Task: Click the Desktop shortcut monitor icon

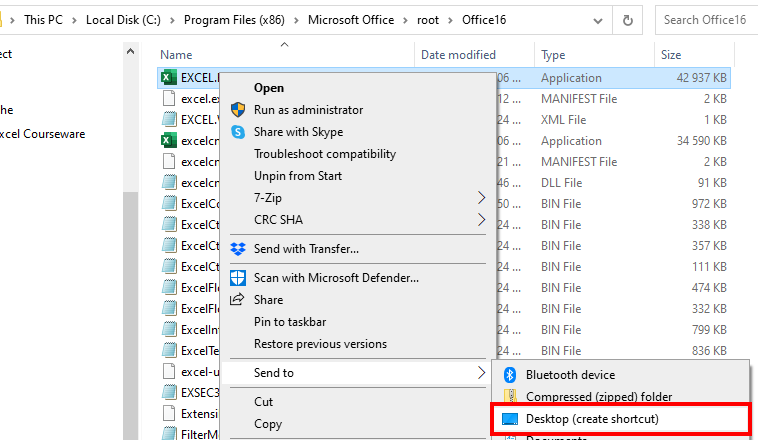Action: [x=510, y=418]
